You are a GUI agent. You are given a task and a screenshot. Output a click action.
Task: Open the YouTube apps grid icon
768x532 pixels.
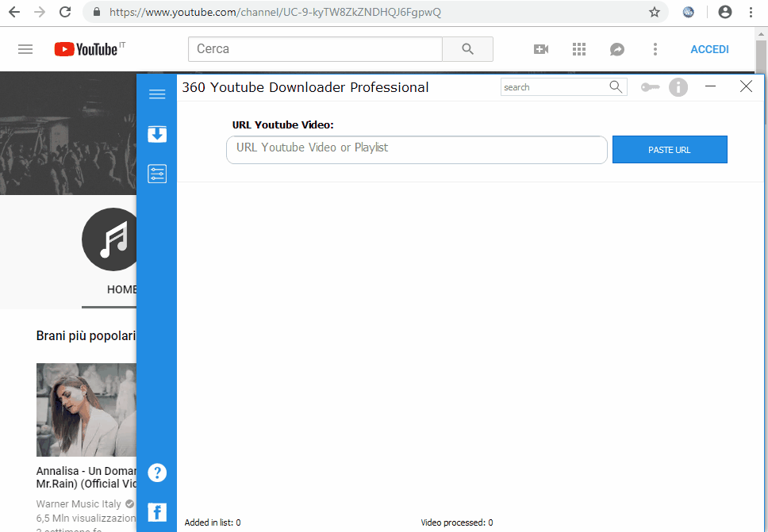click(x=579, y=49)
